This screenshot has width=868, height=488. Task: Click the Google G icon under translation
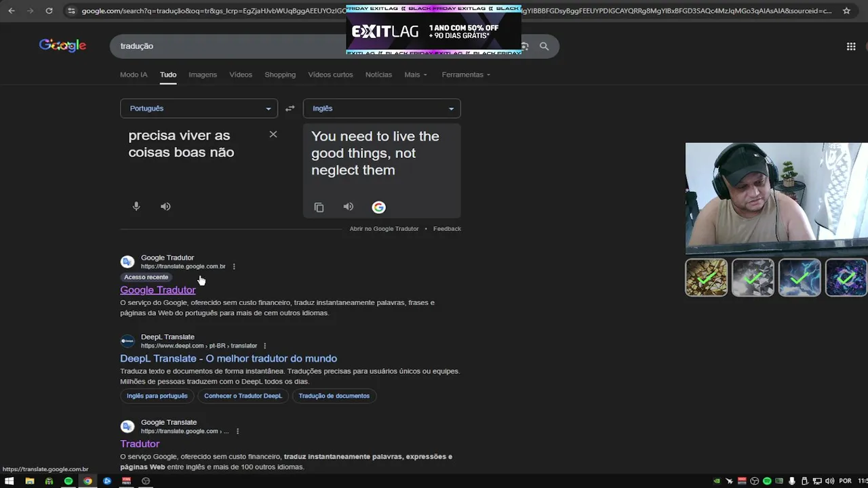click(x=378, y=207)
